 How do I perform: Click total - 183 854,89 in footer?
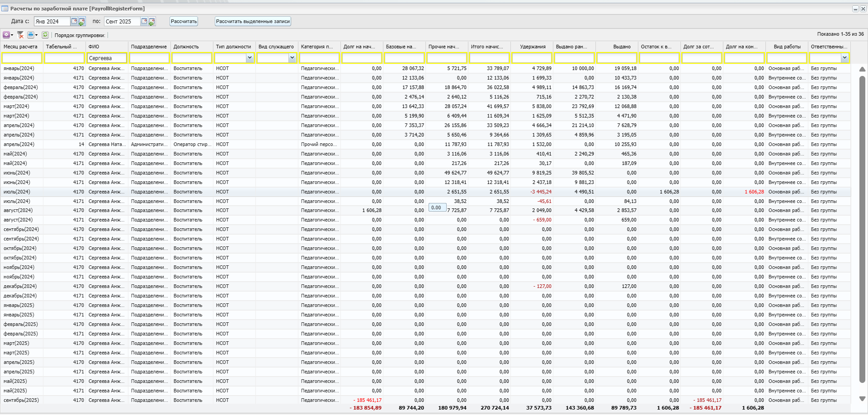(365, 408)
